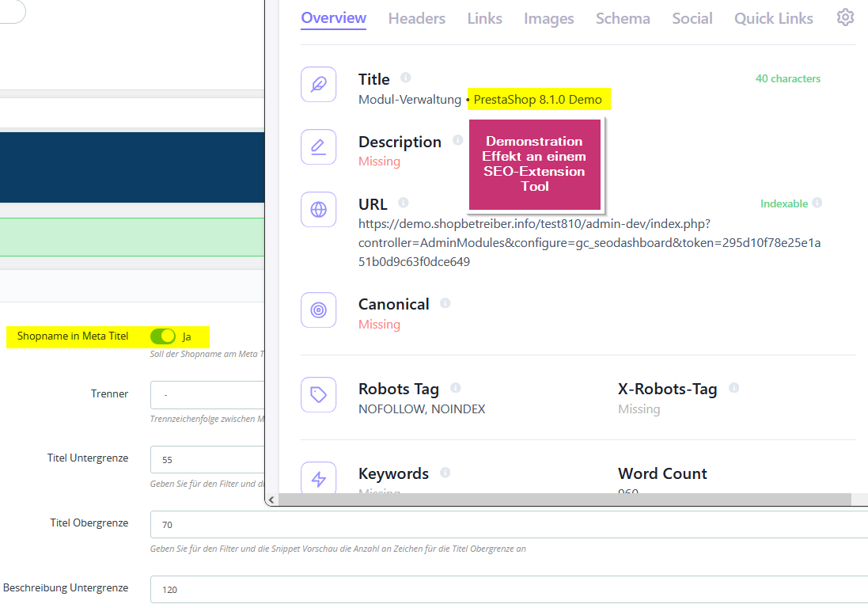Click the Beschreibung Untergrenze field
The width and height of the screenshot is (868, 608).
click(506, 590)
